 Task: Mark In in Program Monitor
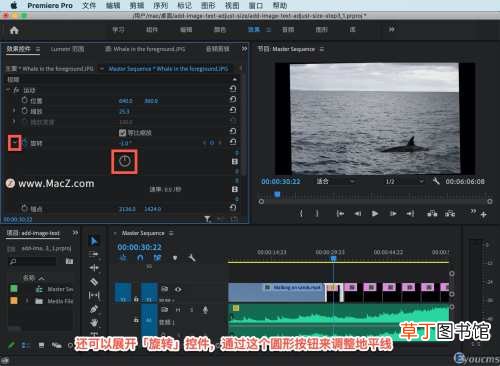[x=301, y=213]
